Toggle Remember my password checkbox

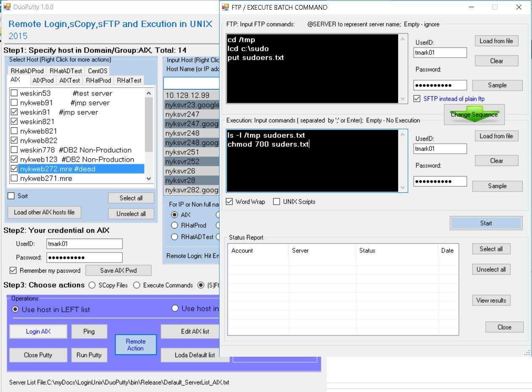(13, 270)
